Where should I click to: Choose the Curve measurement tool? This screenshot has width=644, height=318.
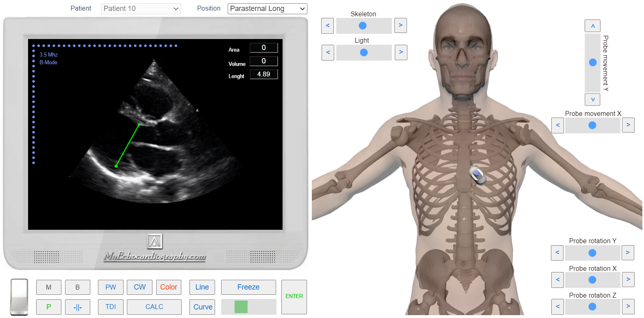(202, 307)
